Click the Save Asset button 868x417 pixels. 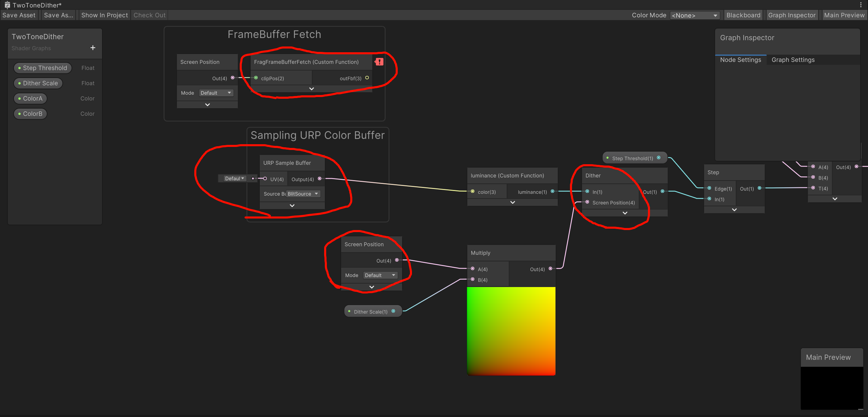[x=19, y=15]
